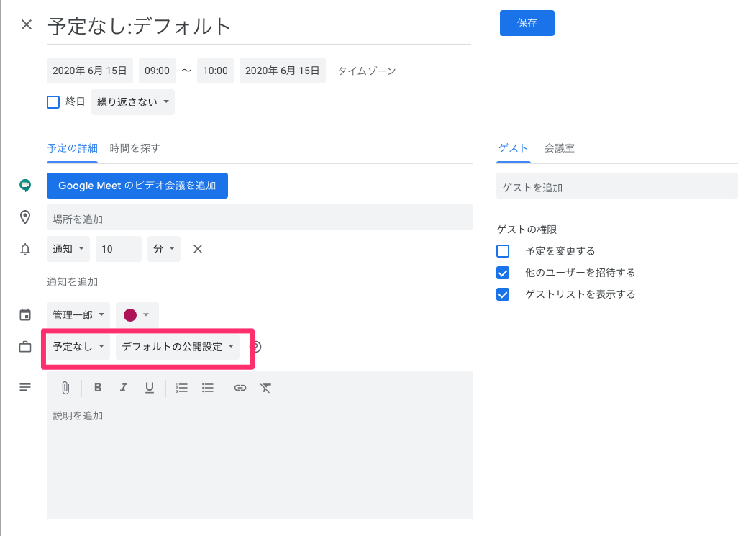The height and width of the screenshot is (536, 756).
Task: Check the 予定を変更する guest permission
Action: tap(503, 251)
